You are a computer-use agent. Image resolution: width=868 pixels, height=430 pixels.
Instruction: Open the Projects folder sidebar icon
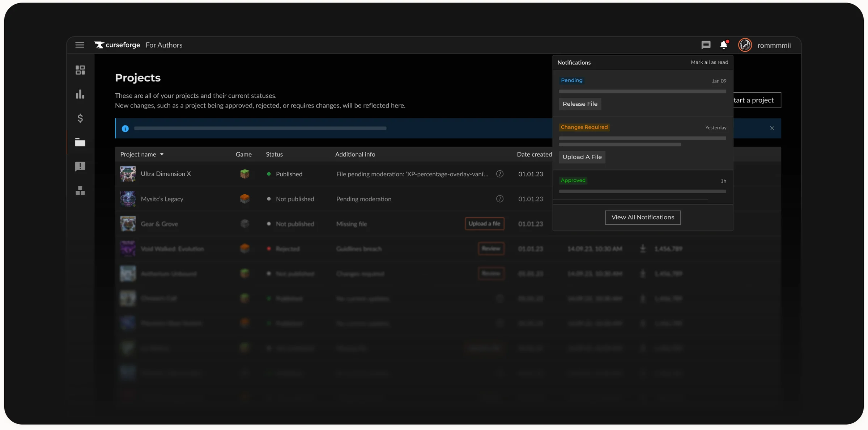[80, 142]
